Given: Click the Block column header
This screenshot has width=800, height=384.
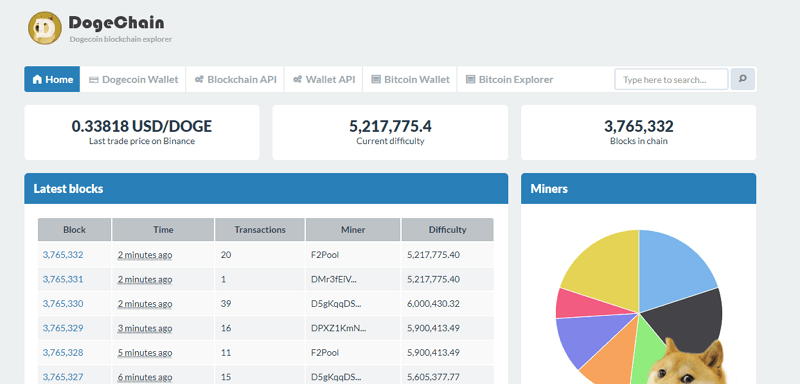Looking at the screenshot, I should point(74,229).
